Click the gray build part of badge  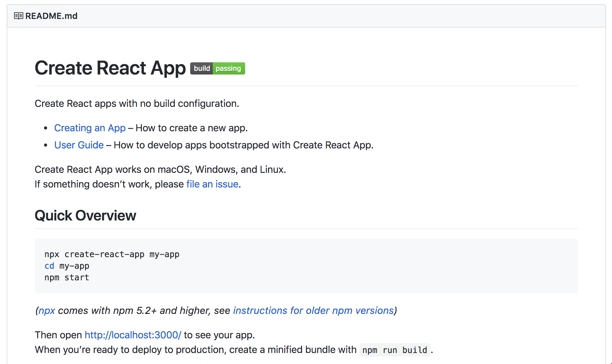pyautogui.click(x=201, y=68)
